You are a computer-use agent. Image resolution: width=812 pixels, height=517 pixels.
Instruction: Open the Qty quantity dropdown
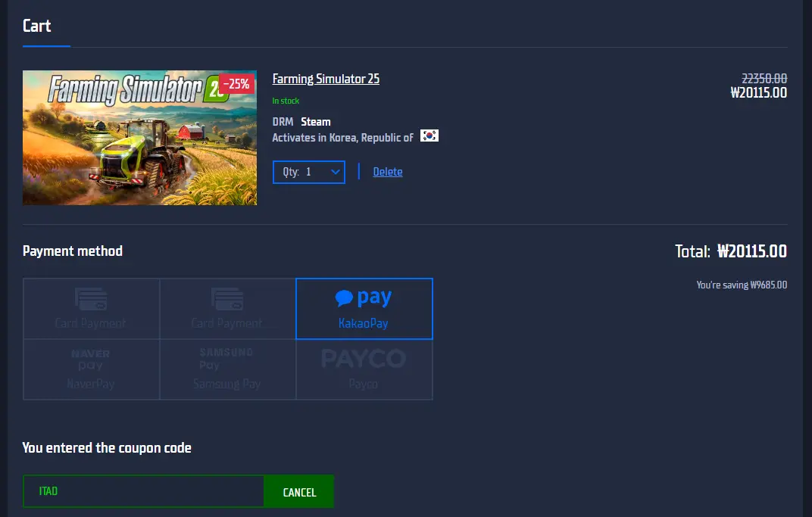tap(309, 172)
